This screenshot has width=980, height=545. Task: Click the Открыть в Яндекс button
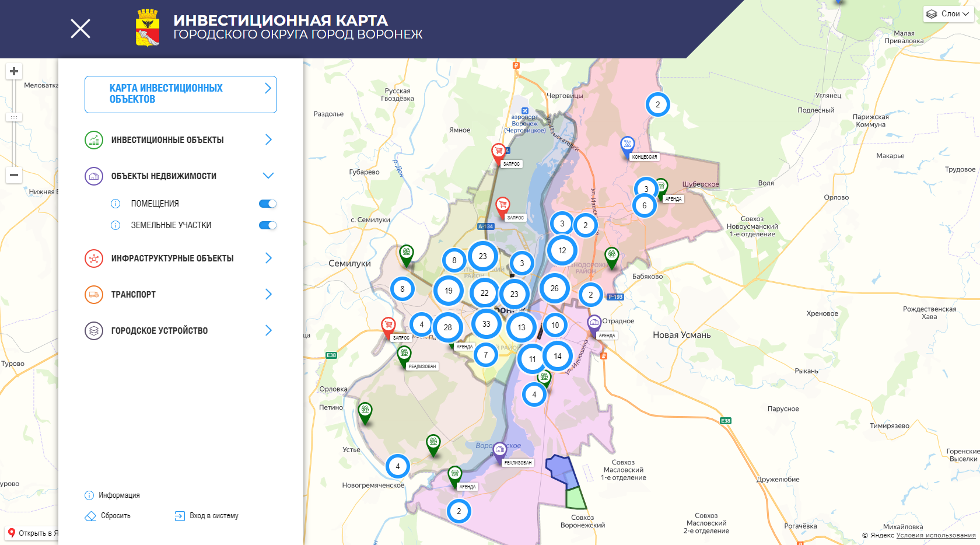point(32,533)
